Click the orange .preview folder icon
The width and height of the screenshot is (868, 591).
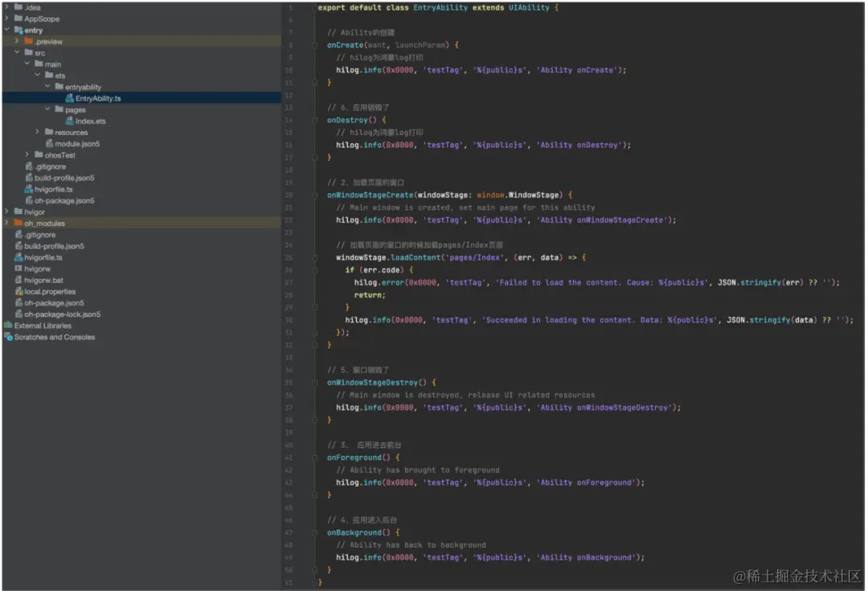click(x=29, y=41)
